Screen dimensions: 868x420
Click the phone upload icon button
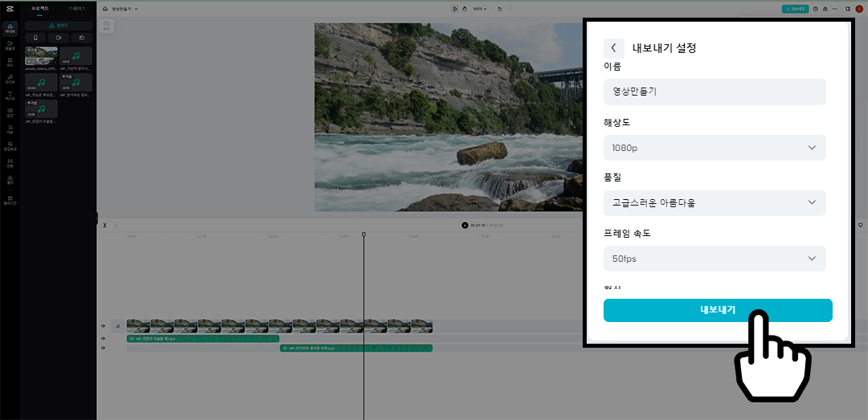(35, 38)
